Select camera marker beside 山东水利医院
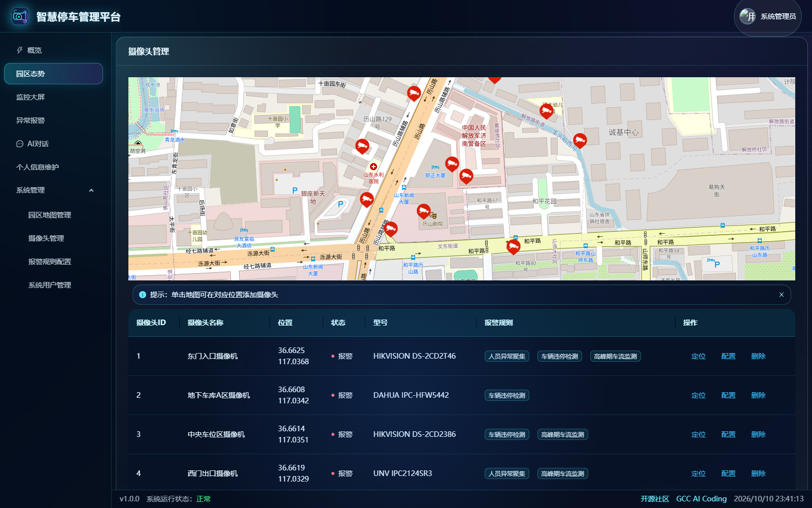Screen dimensions: 812x508 [362, 147]
